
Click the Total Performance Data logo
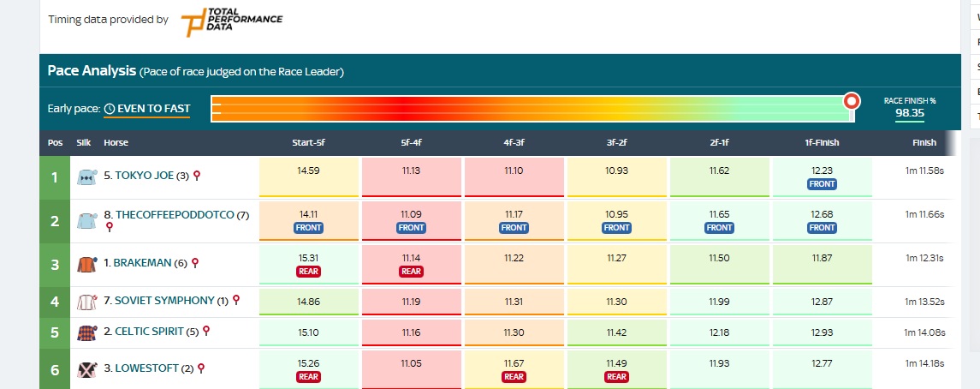[232, 21]
